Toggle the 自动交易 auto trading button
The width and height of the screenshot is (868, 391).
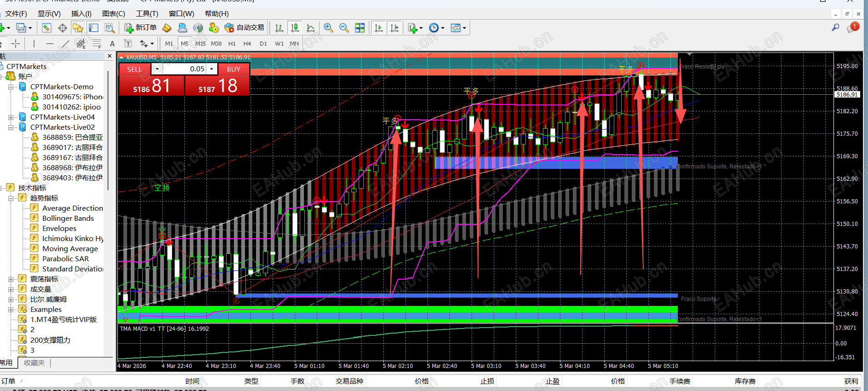pyautogui.click(x=245, y=28)
